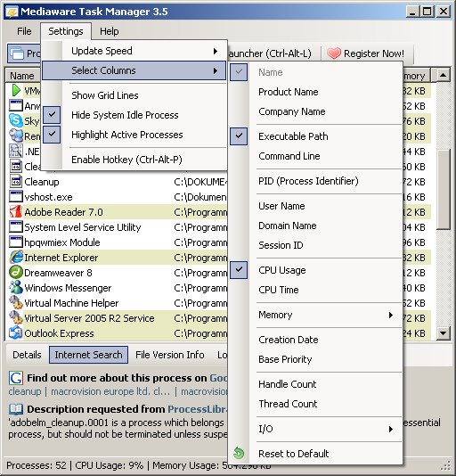Open the Help menu
Image resolution: width=456 pixels, height=476 pixels.
[110, 31]
